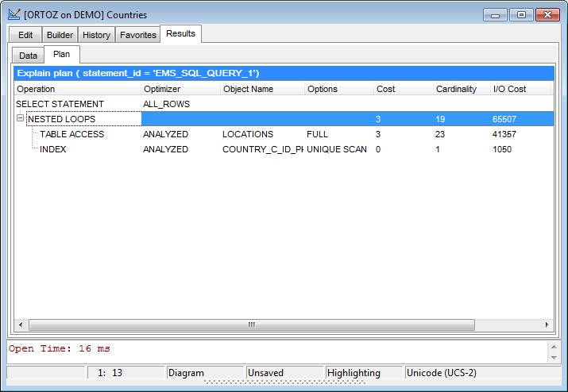Switch to the Favorites tab

click(x=138, y=35)
